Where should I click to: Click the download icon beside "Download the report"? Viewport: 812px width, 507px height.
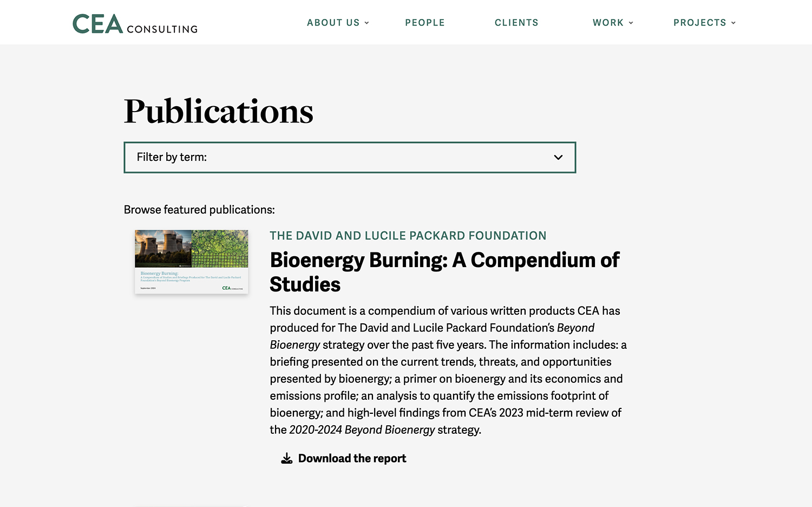[x=285, y=458]
